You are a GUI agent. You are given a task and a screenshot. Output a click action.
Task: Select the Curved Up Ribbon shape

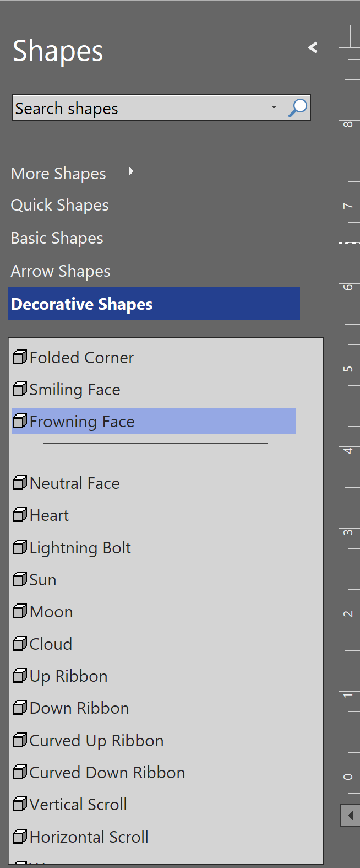[x=96, y=741]
